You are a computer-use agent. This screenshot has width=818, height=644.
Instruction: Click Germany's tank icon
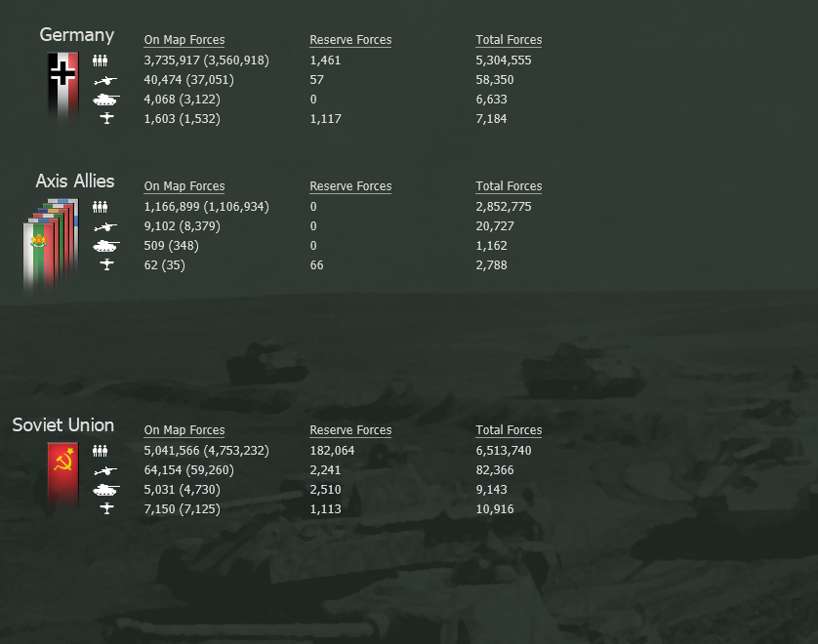pyautogui.click(x=105, y=100)
